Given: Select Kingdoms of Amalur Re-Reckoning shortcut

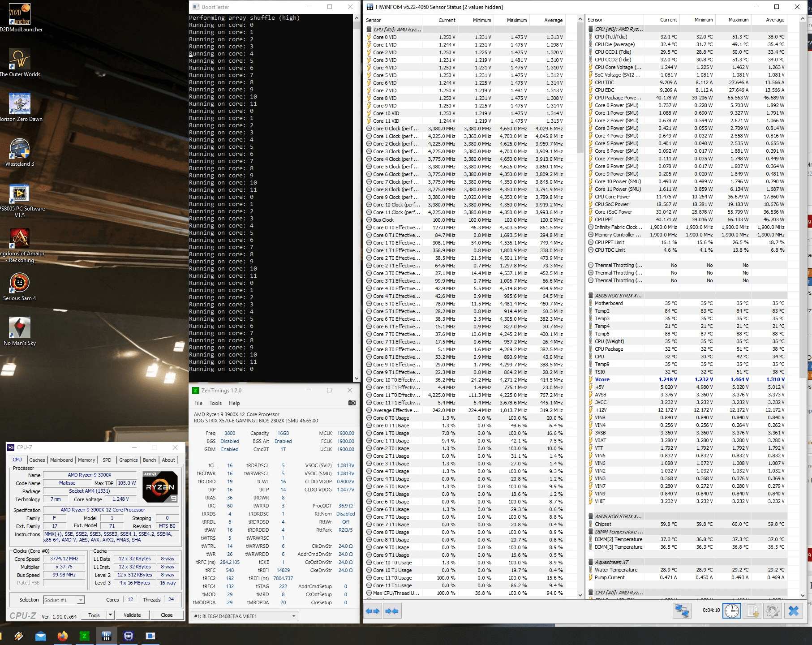Looking at the screenshot, I should point(20,245).
